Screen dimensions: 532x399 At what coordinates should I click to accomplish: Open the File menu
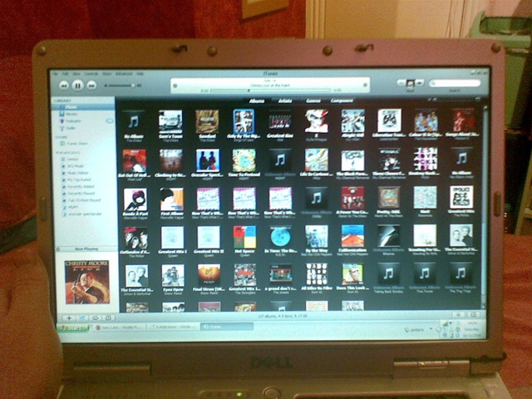click(56, 74)
